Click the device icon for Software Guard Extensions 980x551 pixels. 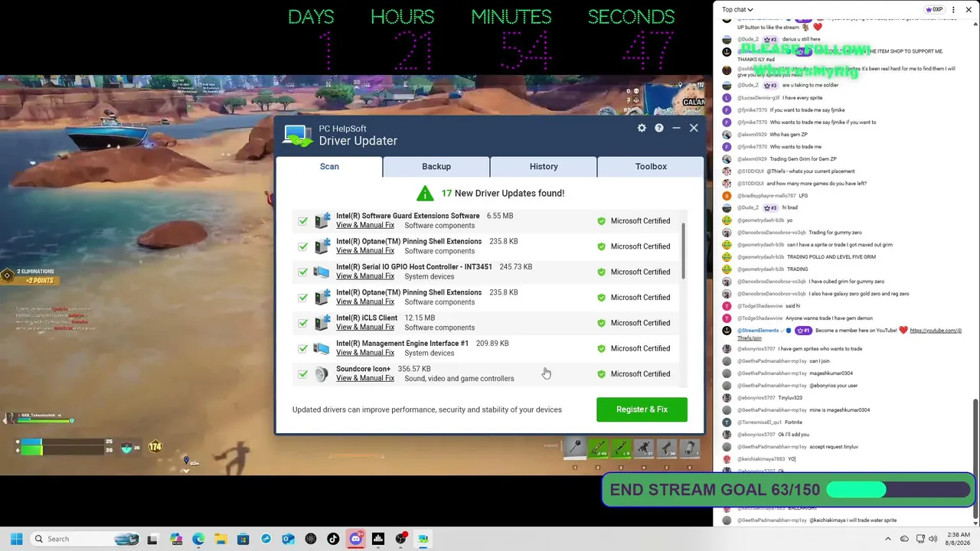[322, 220]
